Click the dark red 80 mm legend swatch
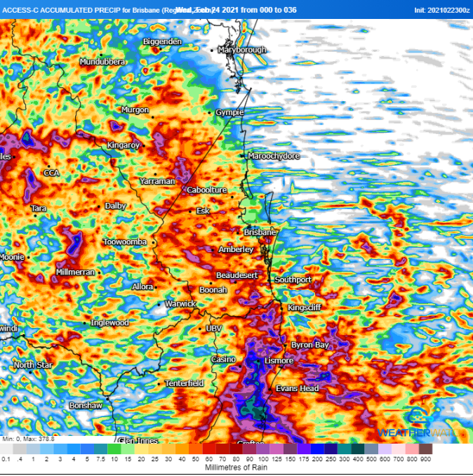This screenshot has height=476, width=473. (236, 449)
